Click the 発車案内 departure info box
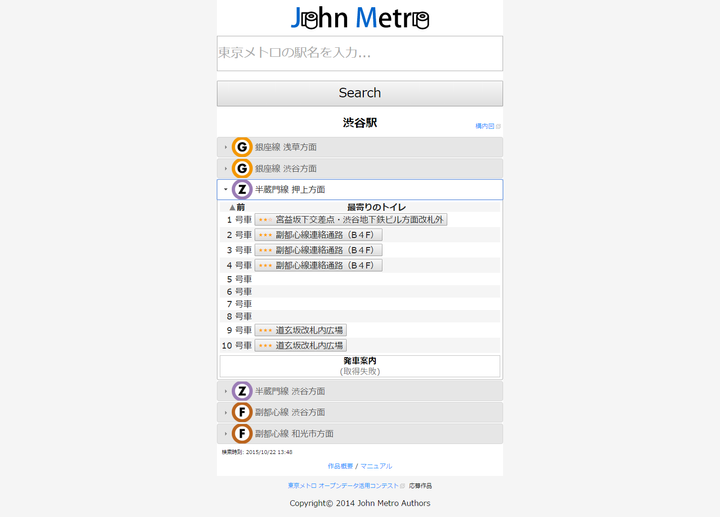The width and height of the screenshot is (720, 517). click(360, 366)
